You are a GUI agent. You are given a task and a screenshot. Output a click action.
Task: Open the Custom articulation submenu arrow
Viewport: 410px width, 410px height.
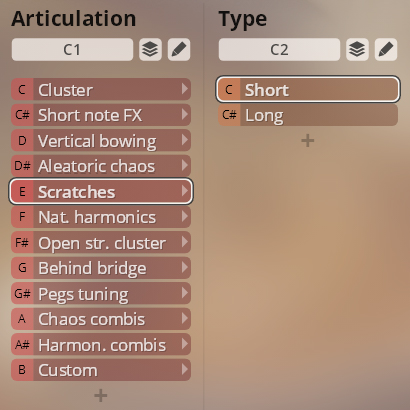click(184, 369)
